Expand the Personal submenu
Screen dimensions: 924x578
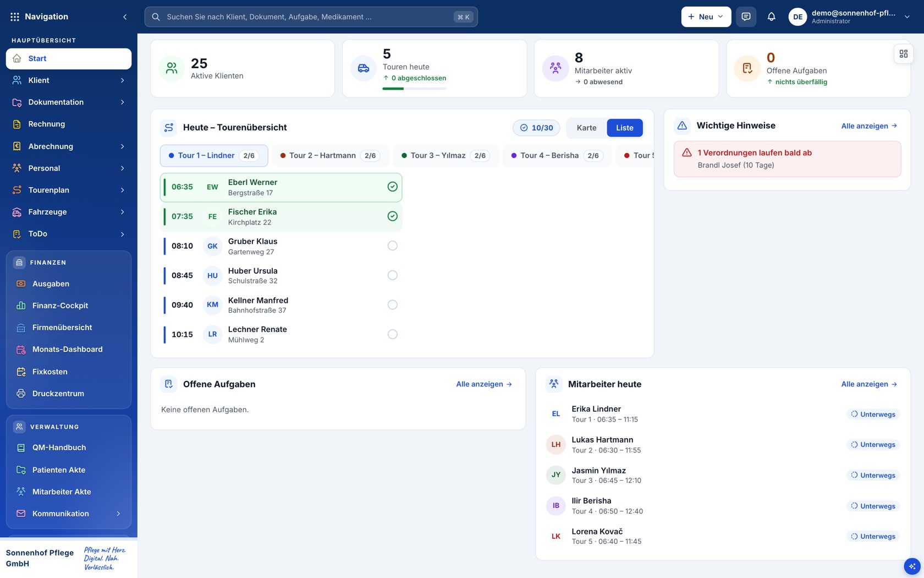[68, 168]
